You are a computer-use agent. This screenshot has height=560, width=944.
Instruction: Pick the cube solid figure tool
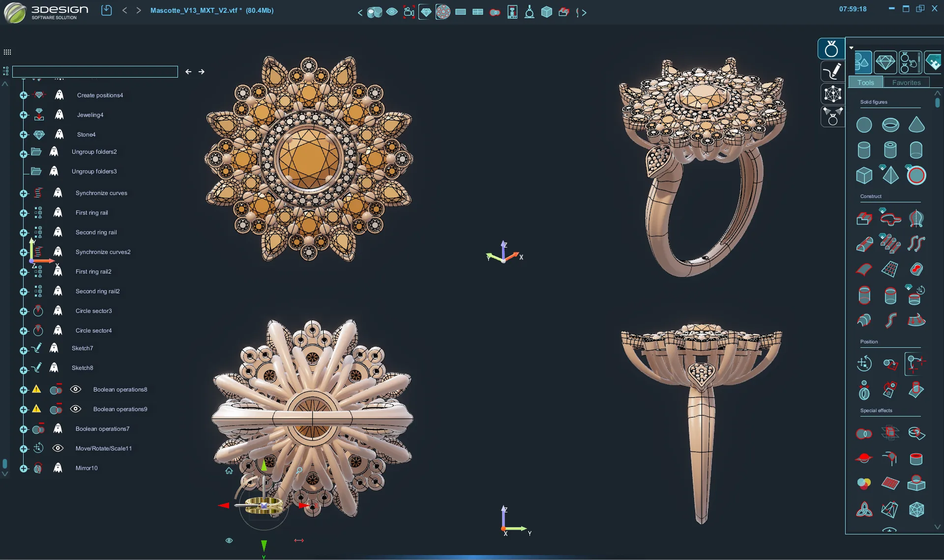(864, 175)
